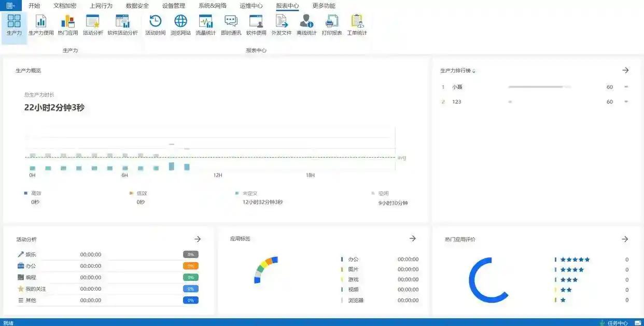Image resolution: width=644 pixels, height=326 pixels.
Task: Switch to the 文档加密 tab
Action: pos(65,6)
